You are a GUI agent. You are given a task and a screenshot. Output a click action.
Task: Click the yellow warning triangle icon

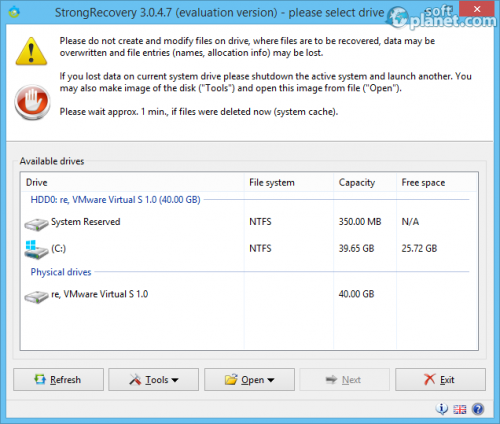coord(31,51)
